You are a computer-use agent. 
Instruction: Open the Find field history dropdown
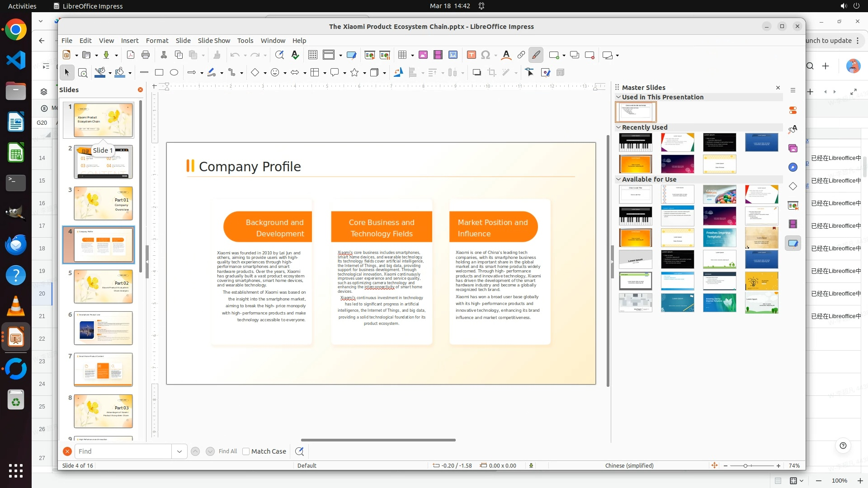179,451
